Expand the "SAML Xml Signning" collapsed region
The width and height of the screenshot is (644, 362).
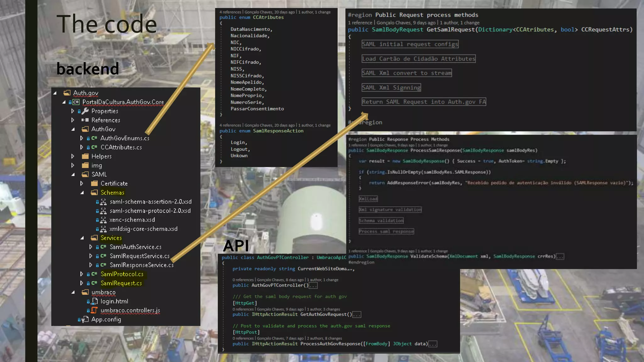391,88
